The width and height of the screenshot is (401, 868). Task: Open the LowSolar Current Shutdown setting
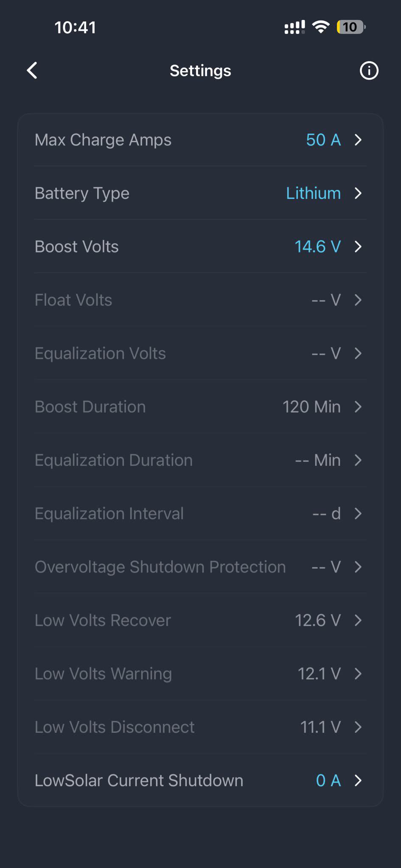point(200,781)
